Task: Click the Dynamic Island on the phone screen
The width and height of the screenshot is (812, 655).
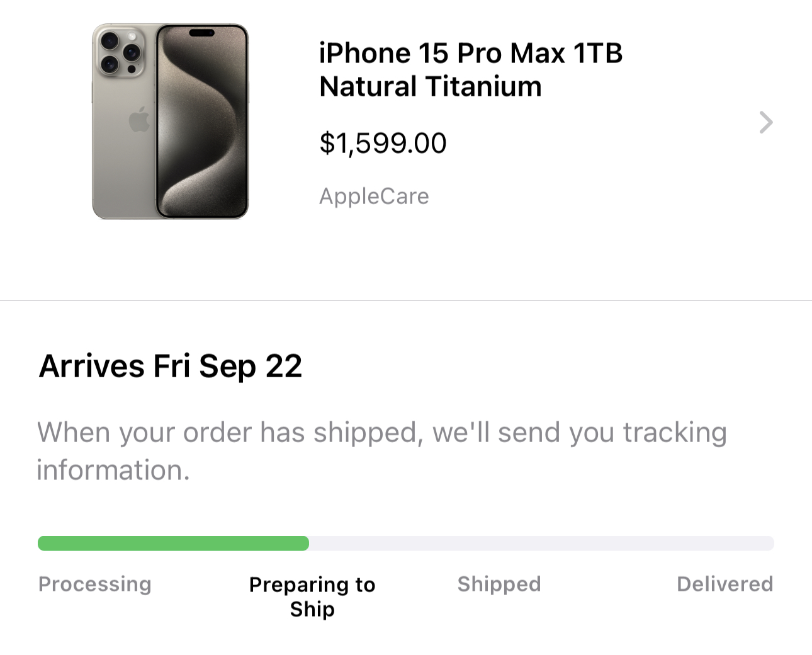Action: click(202, 33)
